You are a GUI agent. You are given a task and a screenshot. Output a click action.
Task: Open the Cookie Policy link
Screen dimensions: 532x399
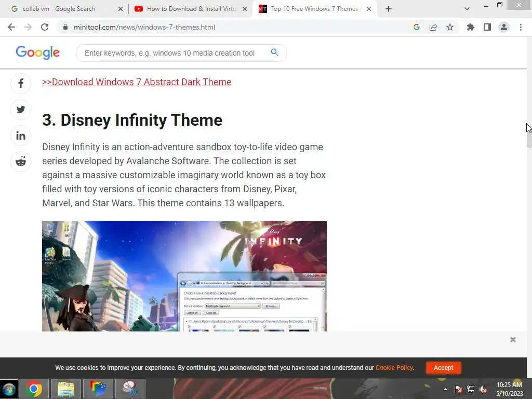pyautogui.click(x=394, y=368)
